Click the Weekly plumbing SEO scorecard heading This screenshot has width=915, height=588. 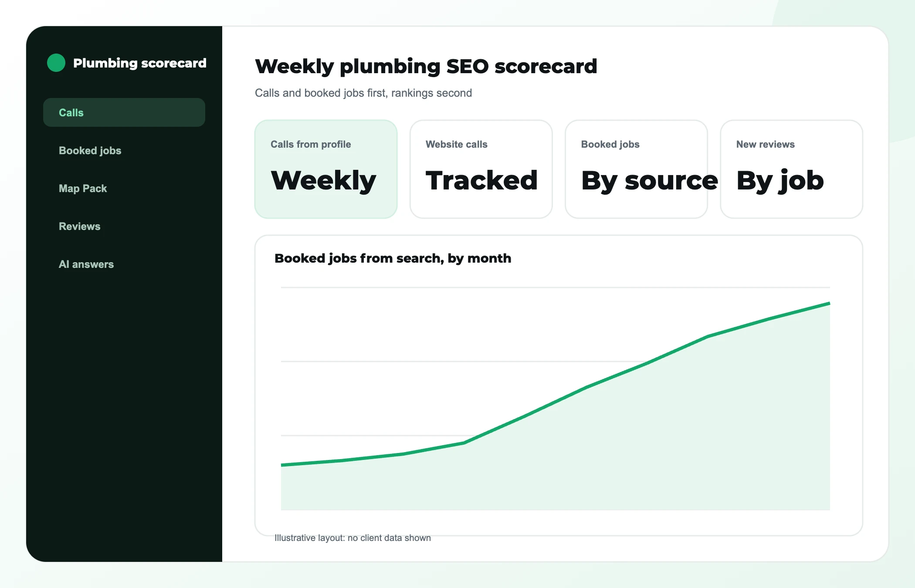[x=426, y=67]
